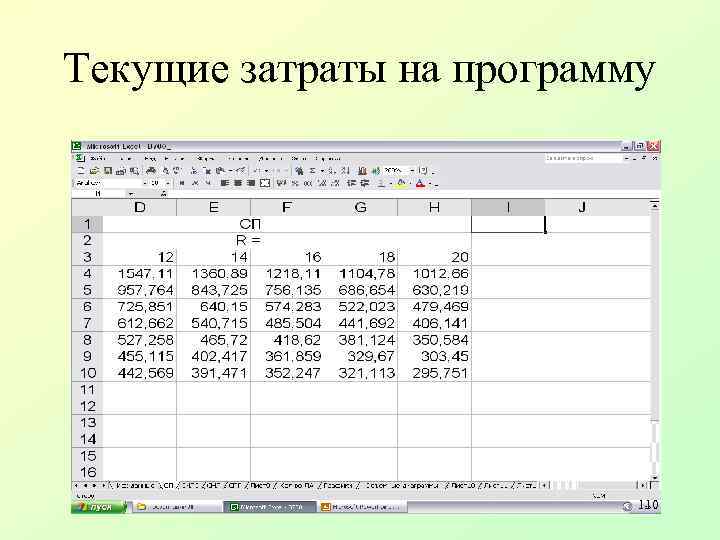Open the Undo history dropdown arrow
The height and width of the screenshot is (540, 720).
coord(266,171)
